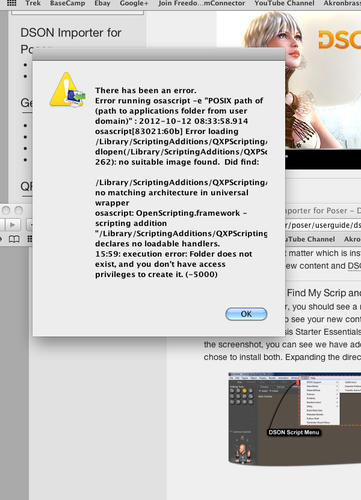This screenshot has width=361, height=500.
Task: Click the DSON Importer for Poser heading
Action: point(71,41)
